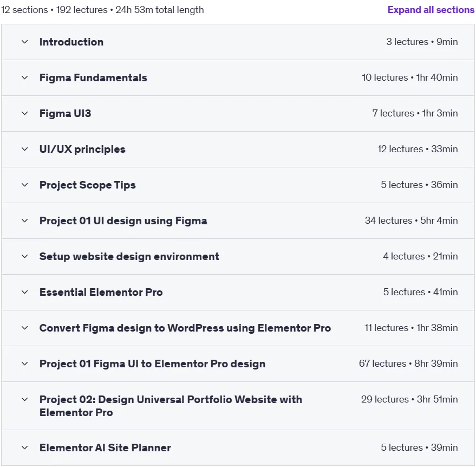This screenshot has width=476, height=467.
Task: Open the Figma UI3 section title
Action: coord(66,114)
